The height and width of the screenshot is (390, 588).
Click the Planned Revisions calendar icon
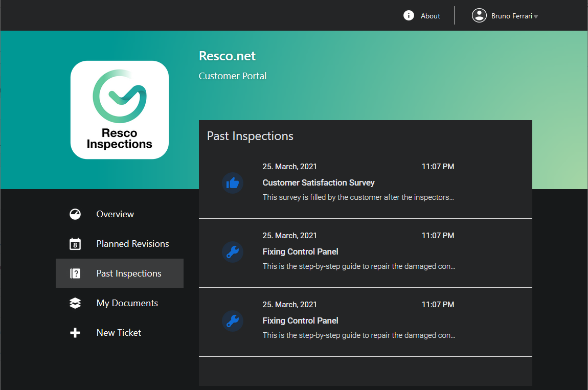click(75, 244)
